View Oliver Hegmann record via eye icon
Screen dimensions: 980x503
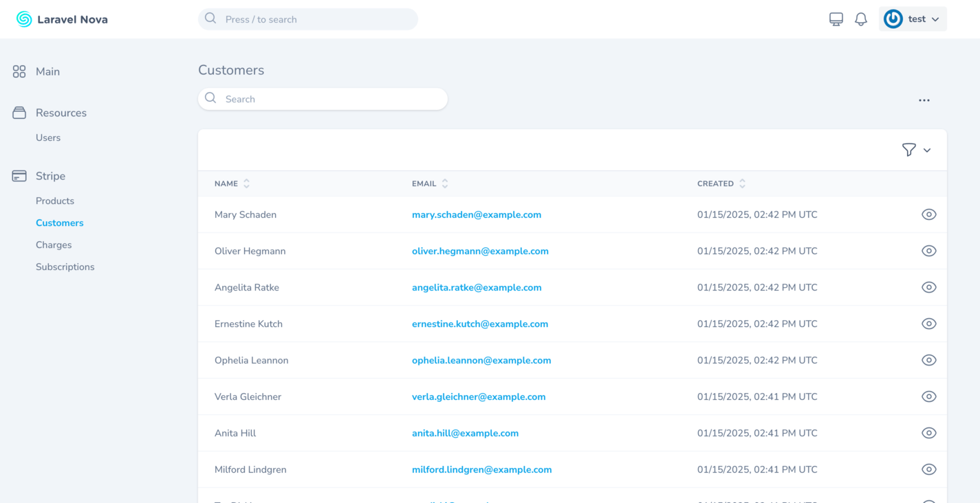click(929, 251)
